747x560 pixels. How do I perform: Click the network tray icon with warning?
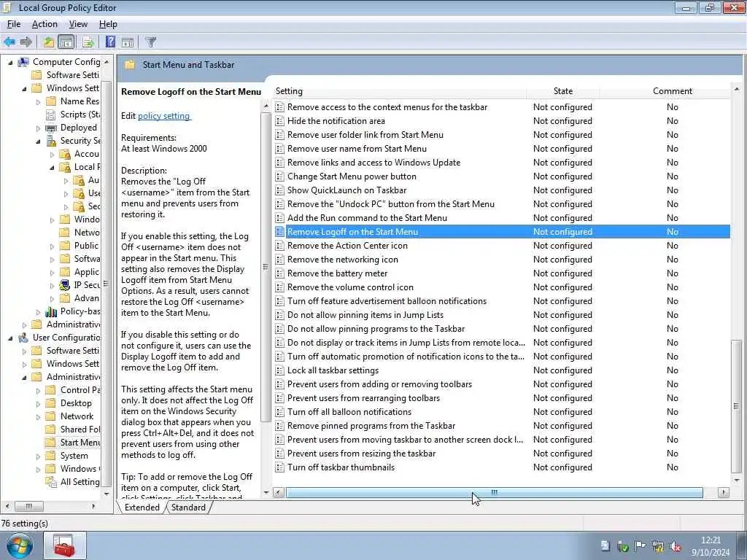[659, 547]
